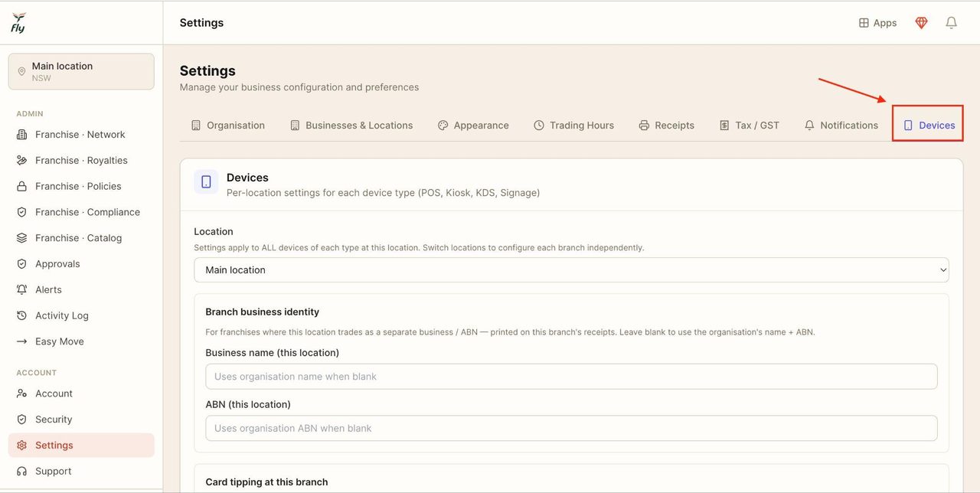Screen dimensions: 980x493
Task: Select the Devices tab
Action: (x=929, y=126)
